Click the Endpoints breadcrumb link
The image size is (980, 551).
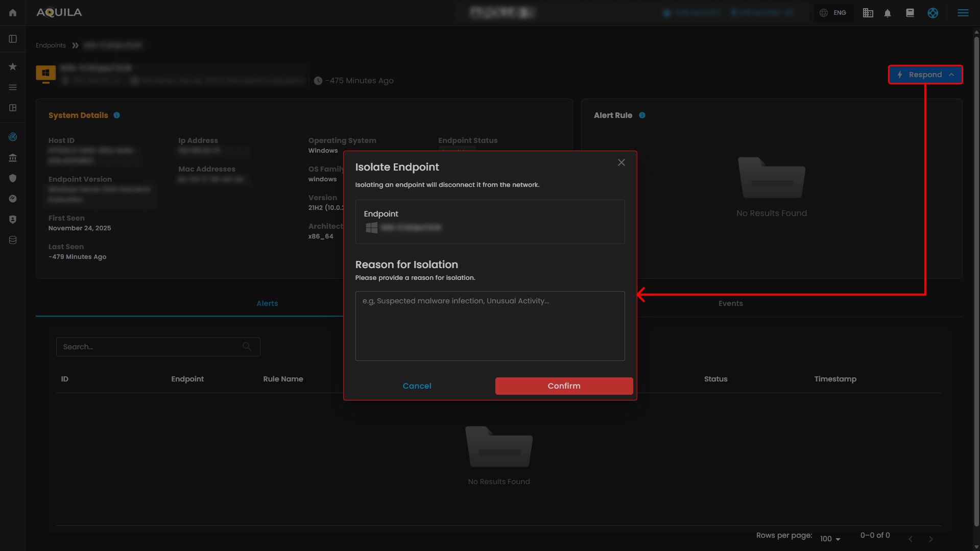pos(51,45)
